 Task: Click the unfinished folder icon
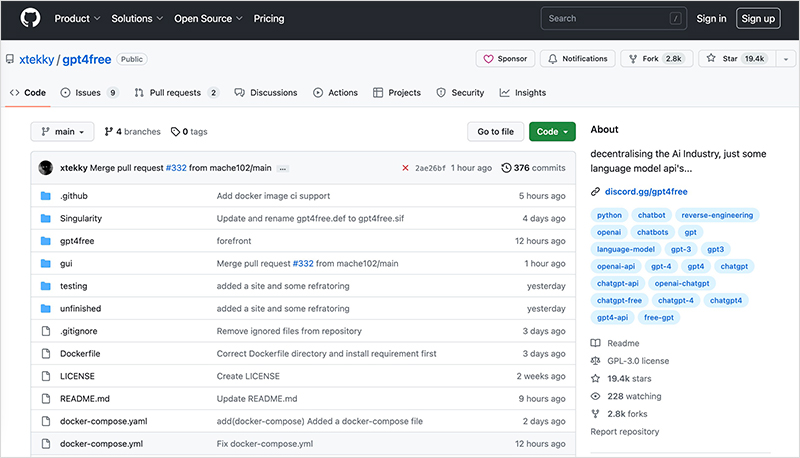(x=45, y=309)
